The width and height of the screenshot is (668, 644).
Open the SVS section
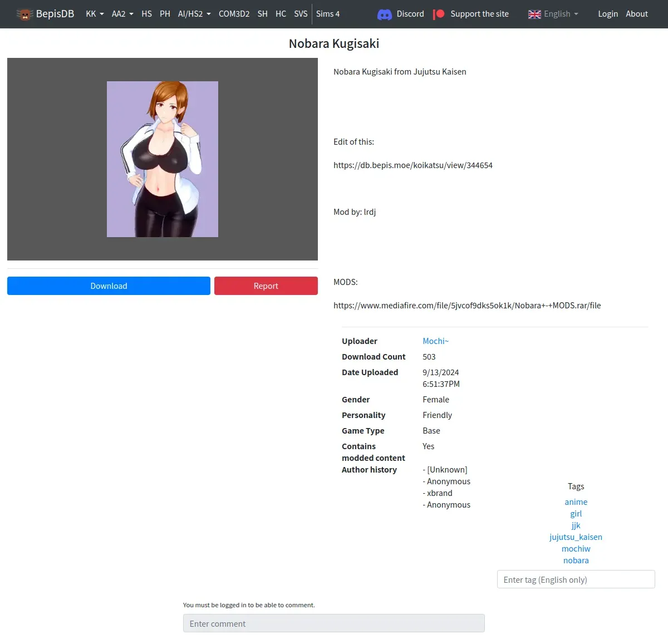301,14
